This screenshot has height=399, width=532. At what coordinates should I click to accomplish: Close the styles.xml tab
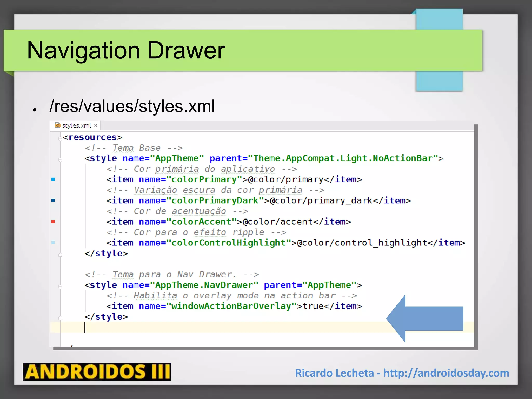click(x=96, y=125)
